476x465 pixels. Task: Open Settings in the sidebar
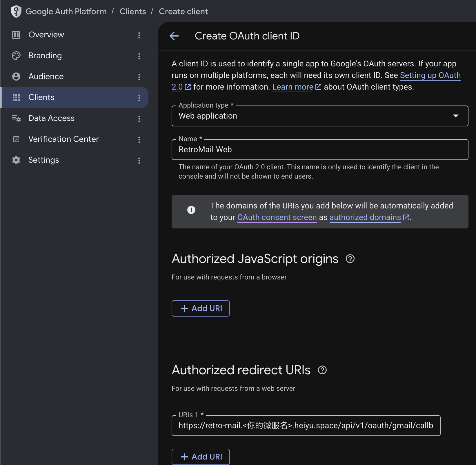43,160
